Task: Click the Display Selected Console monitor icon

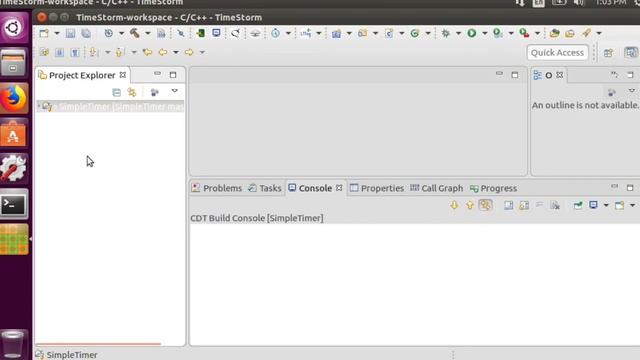Action: tap(593, 205)
